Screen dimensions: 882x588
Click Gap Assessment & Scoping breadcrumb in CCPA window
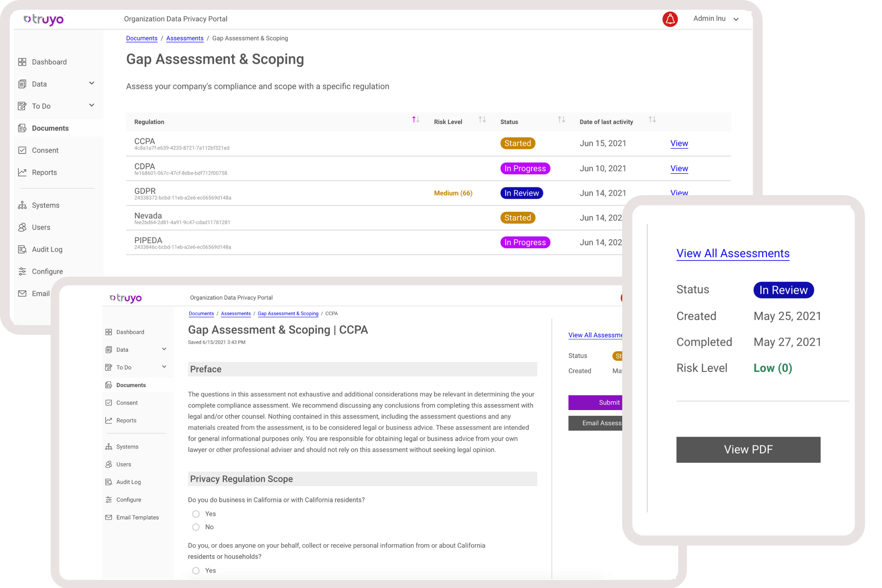click(288, 313)
